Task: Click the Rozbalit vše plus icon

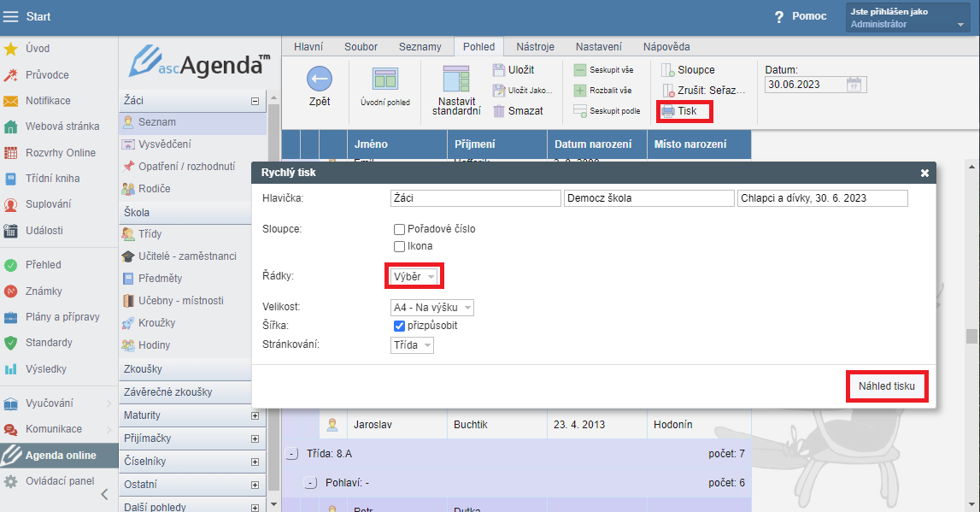Action: 579,91
